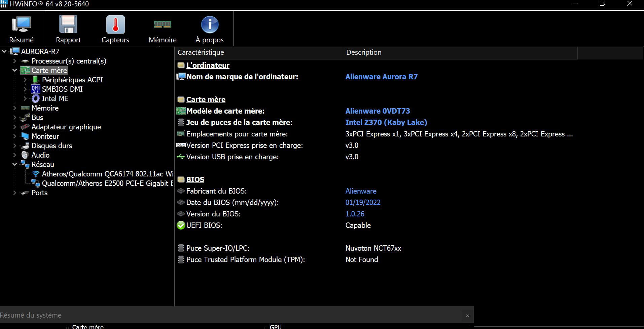The height and width of the screenshot is (329, 644).
Task: Click the UEFI BIOS green check icon
Action: (x=181, y=225)
